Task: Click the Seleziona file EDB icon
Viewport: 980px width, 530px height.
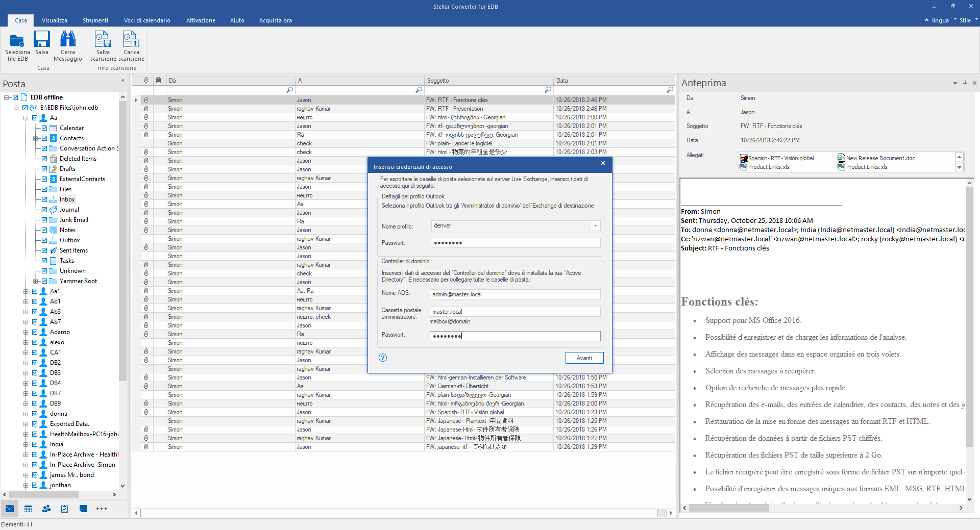Action: 17,41
